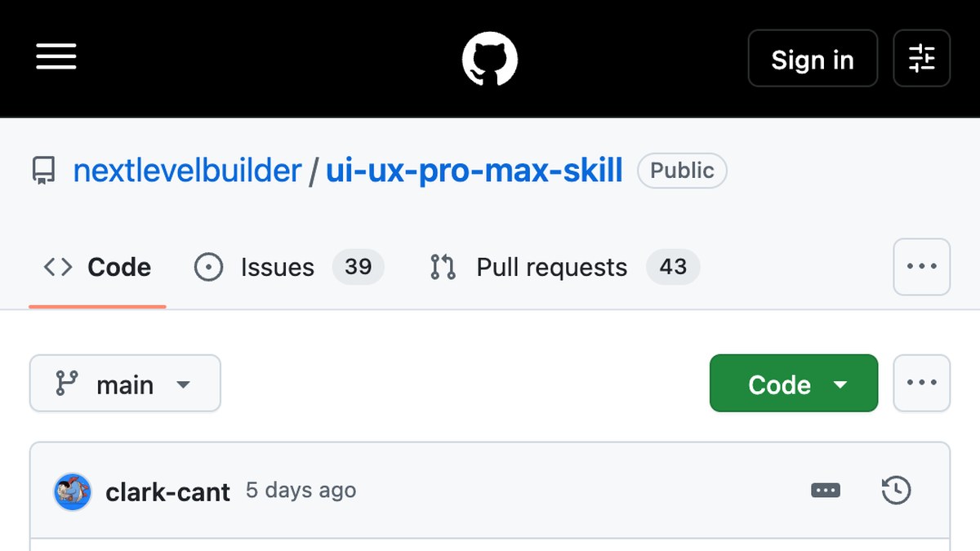Click the Sign in button
The image size is (980, 551).
point(813,58)
